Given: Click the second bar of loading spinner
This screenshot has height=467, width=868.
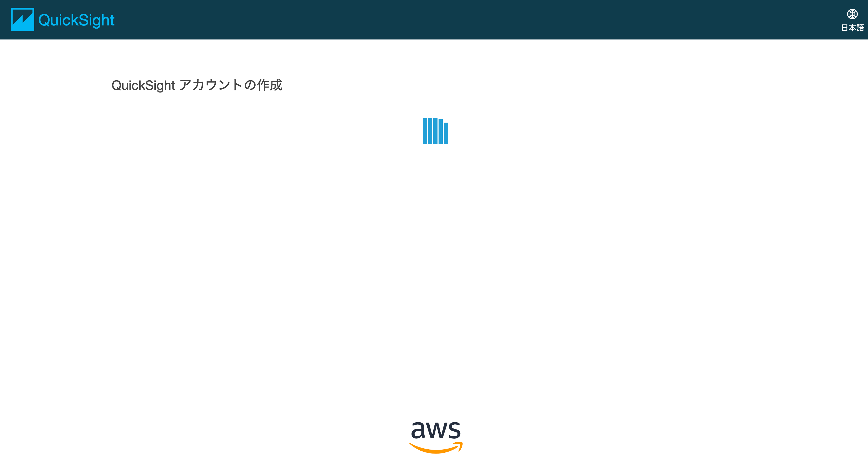Looking at the screenshot, I should [430, 131].
